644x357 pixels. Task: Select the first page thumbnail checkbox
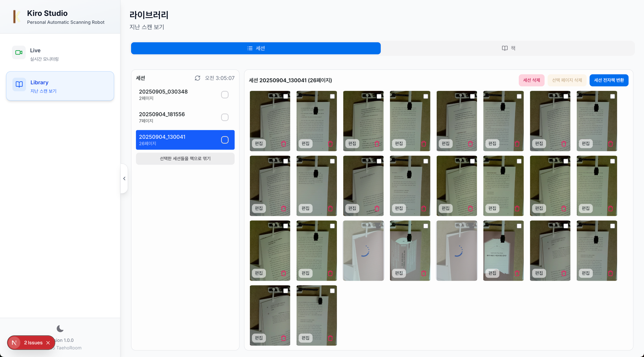click(x=286, y=96)
